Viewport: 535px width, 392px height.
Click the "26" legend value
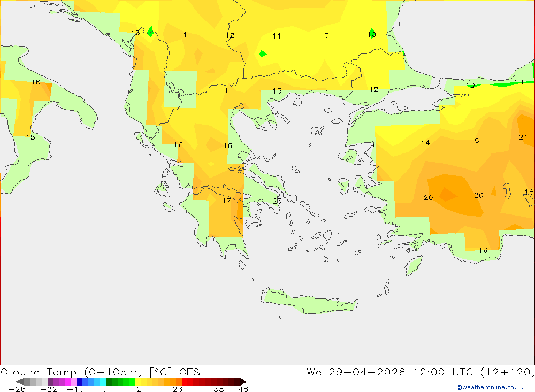[178, 389]
